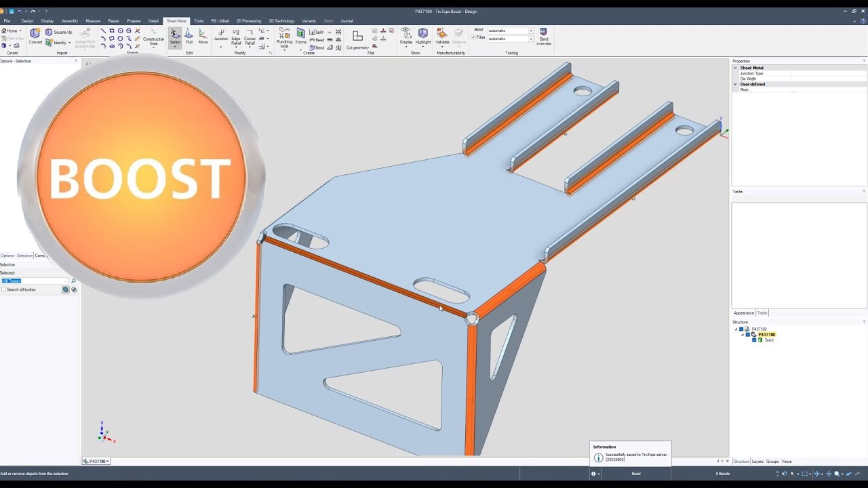Open the Identify dropdown arrow
868x488 pixels.
(69, 43)
